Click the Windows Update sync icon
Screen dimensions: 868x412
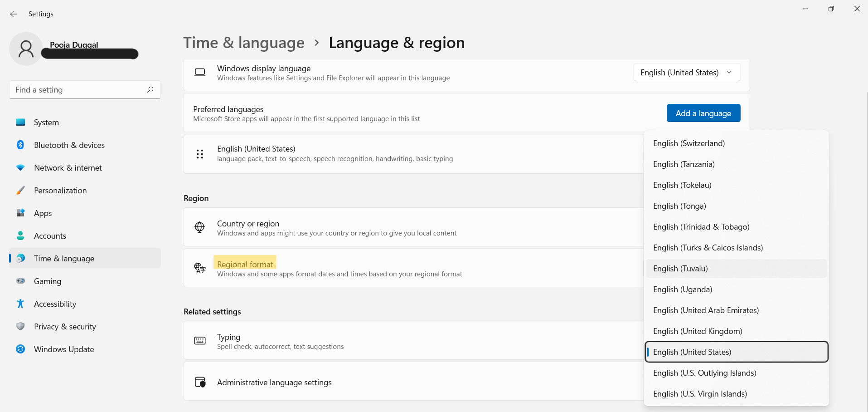[20, 349]
